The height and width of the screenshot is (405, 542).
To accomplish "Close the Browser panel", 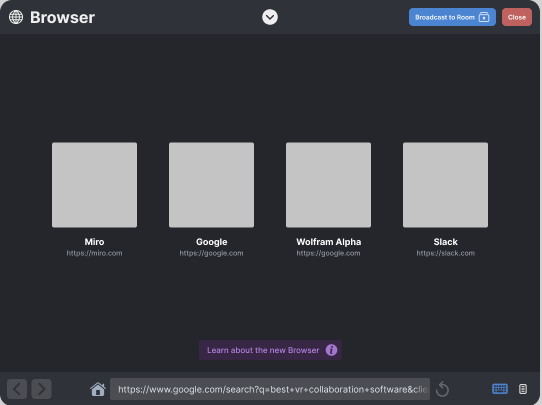I will [517, 17].
